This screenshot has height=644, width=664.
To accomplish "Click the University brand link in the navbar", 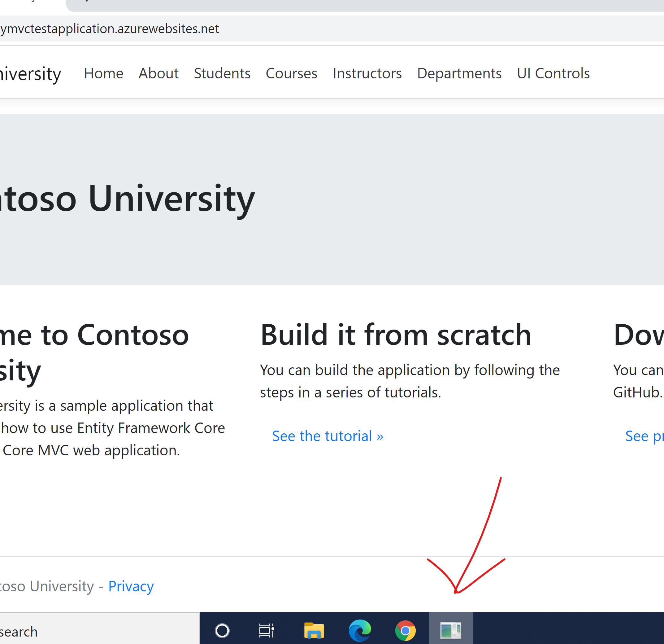I will [x=30, y=74].
